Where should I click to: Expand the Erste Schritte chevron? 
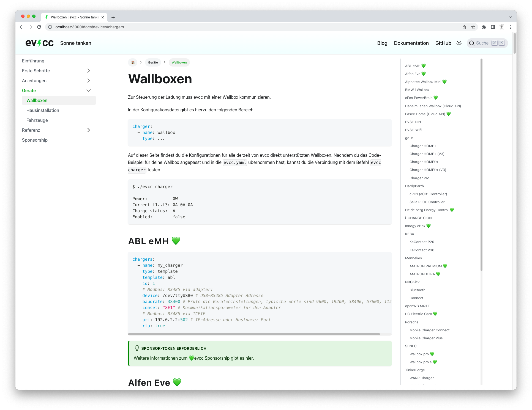[89, 71]
